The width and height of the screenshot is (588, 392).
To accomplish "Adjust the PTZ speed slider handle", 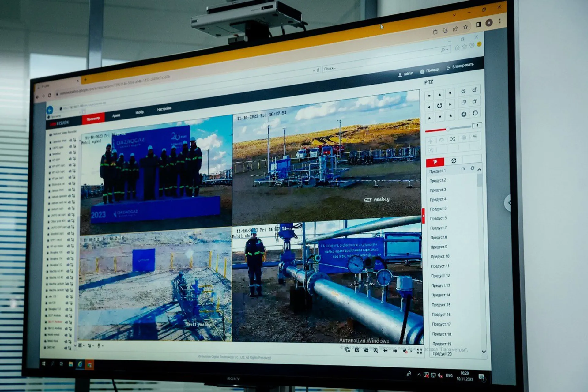I will 448,129.
